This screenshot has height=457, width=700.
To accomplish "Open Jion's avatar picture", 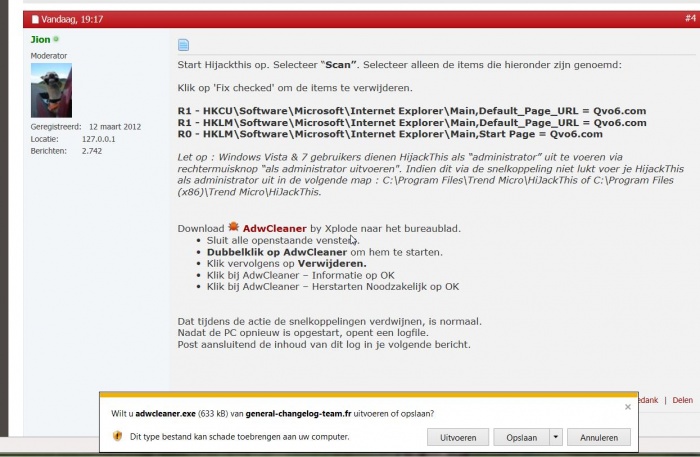I will [x=51, y=90].
